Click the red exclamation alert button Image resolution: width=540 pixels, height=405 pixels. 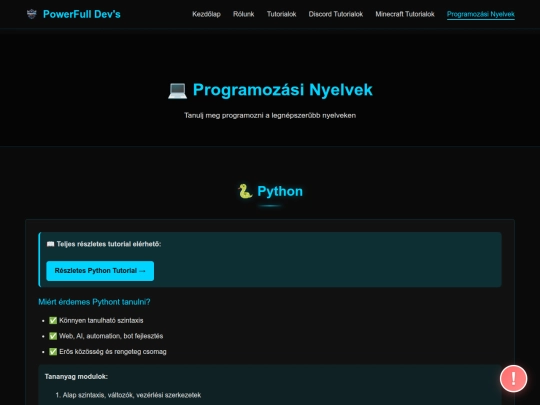pos(513,378)
